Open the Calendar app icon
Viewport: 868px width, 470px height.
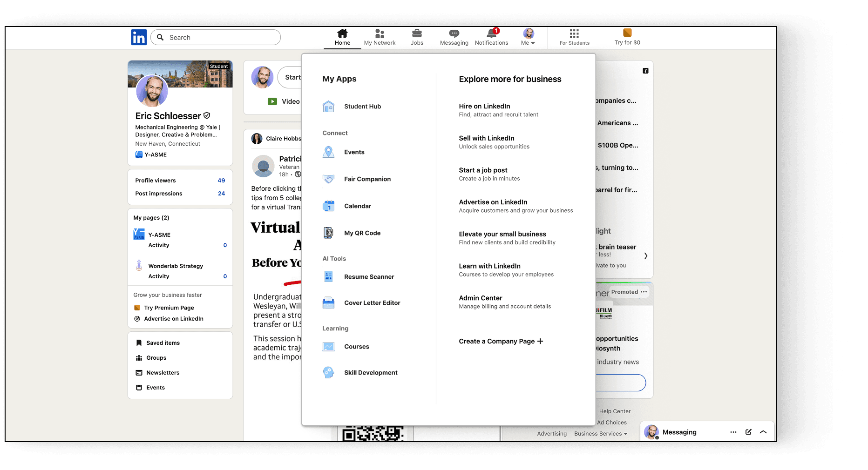click(328, 206)
